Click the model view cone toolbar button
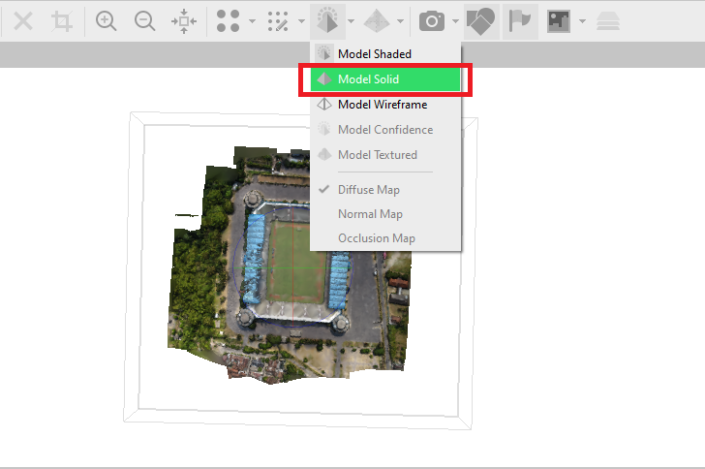Screen dimensions: 705x469 tap(327, 21)
